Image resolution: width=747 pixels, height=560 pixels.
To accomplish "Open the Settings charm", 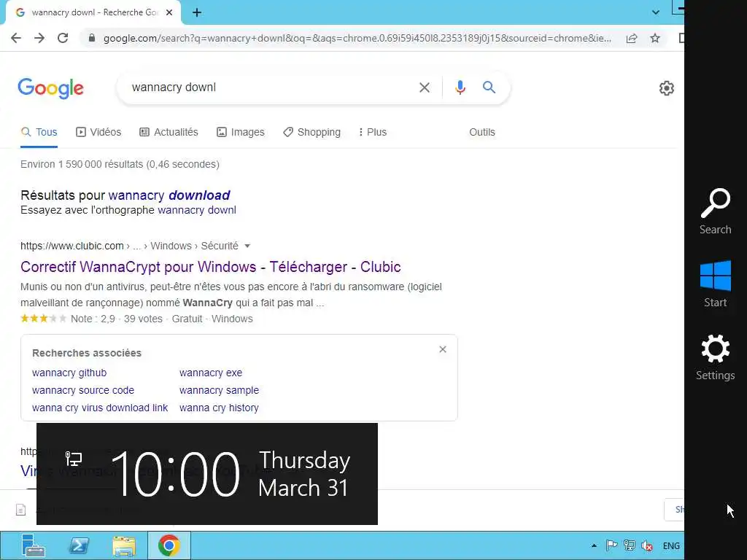I will pos(715,357).
